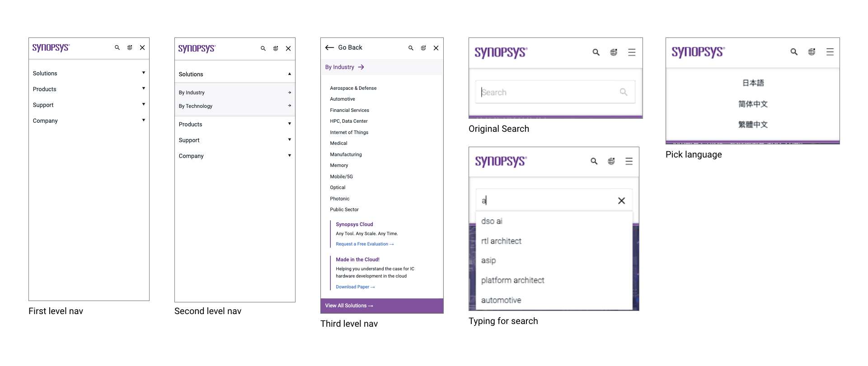Click globe icon in Second level nav panel
The width and height of the screenshot is (868, 366).
[x=276, y=48]
